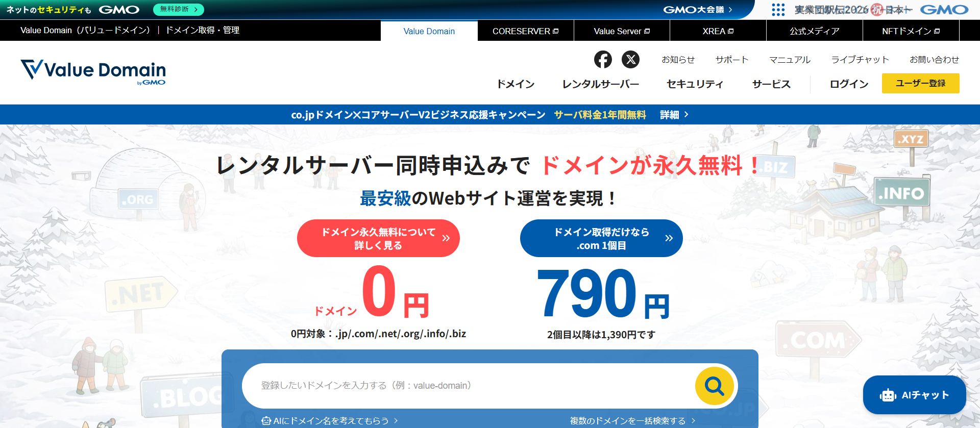Click the top-right GMO logo
The height and width of the screenshot is (428, 980).
(x=944, y=10)
